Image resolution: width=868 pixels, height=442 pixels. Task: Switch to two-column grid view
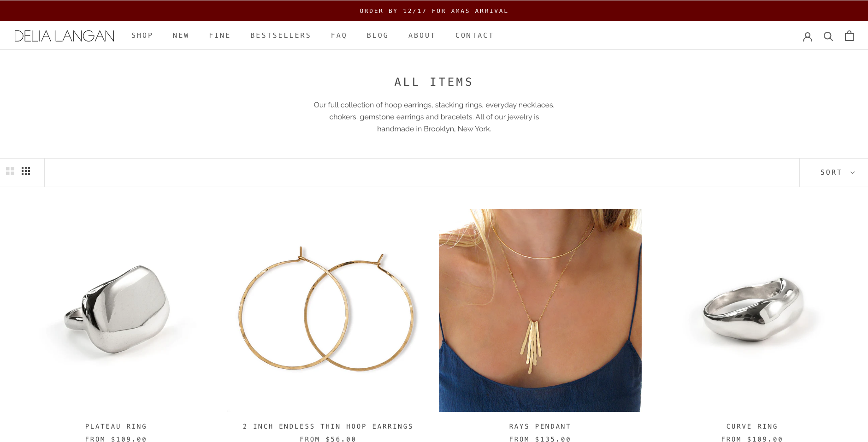coord(10,171)
